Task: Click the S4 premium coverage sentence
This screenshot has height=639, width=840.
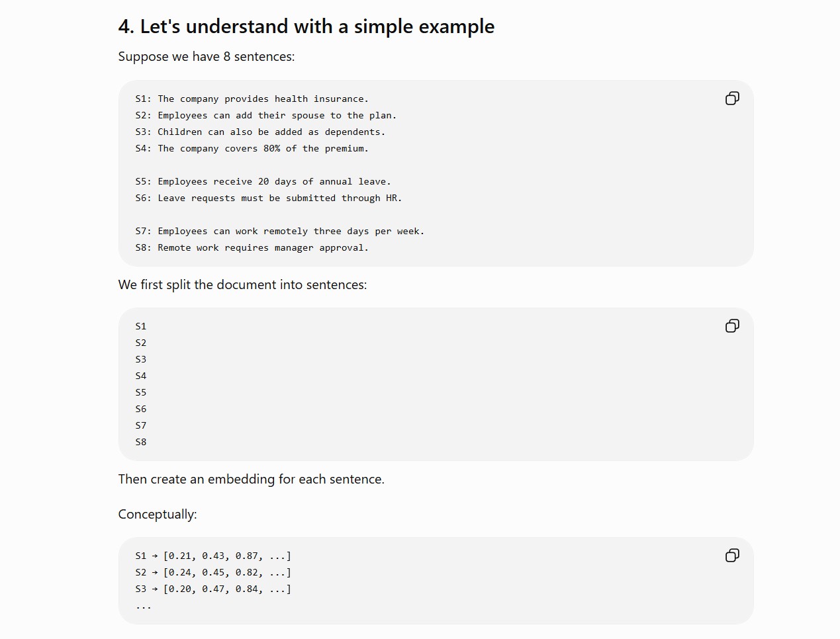Action: tap(252, 149)
